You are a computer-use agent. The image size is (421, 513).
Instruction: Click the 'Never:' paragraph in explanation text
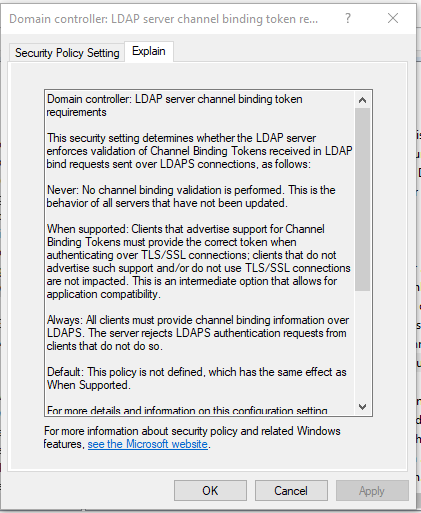[191, 197]
